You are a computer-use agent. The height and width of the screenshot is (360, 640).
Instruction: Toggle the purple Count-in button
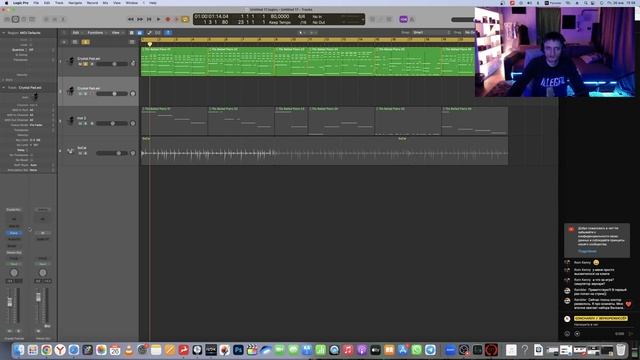coord(403,19)
